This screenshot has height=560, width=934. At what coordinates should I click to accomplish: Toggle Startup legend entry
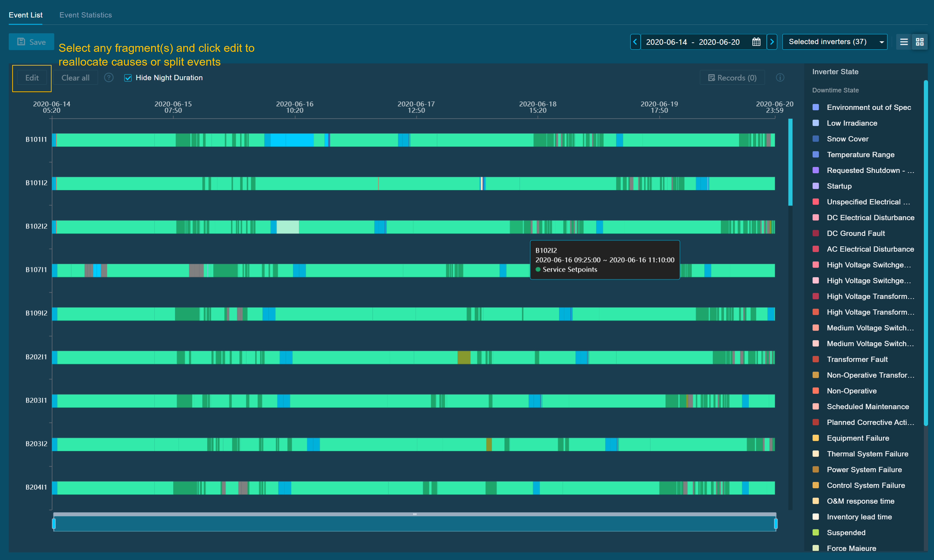coord(832,186)
